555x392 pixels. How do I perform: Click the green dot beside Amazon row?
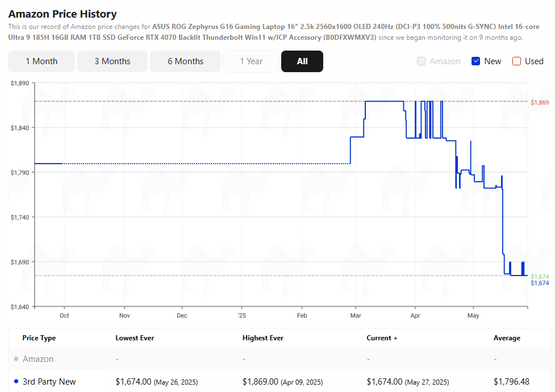[x=16, y=358]
